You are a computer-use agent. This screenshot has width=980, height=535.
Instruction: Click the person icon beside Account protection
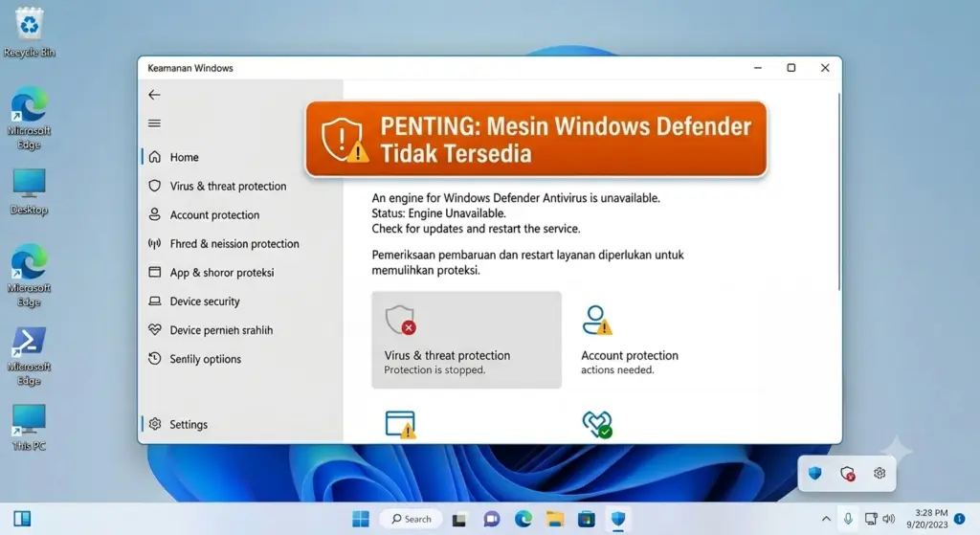tap(155, 214)
